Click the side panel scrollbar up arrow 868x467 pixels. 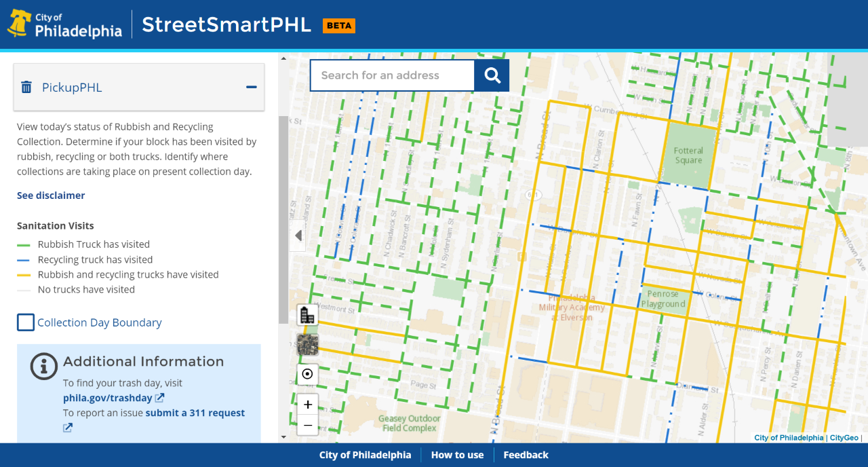tap(283, 57)
